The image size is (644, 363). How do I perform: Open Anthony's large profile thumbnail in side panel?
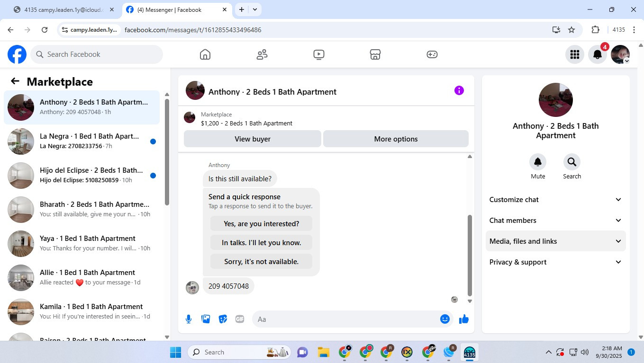pyautogui.click(x=556, y=100)
